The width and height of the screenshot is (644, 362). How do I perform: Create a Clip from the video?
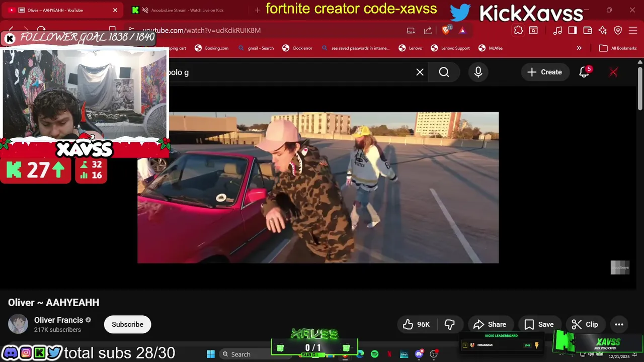[x=585, y=324]
